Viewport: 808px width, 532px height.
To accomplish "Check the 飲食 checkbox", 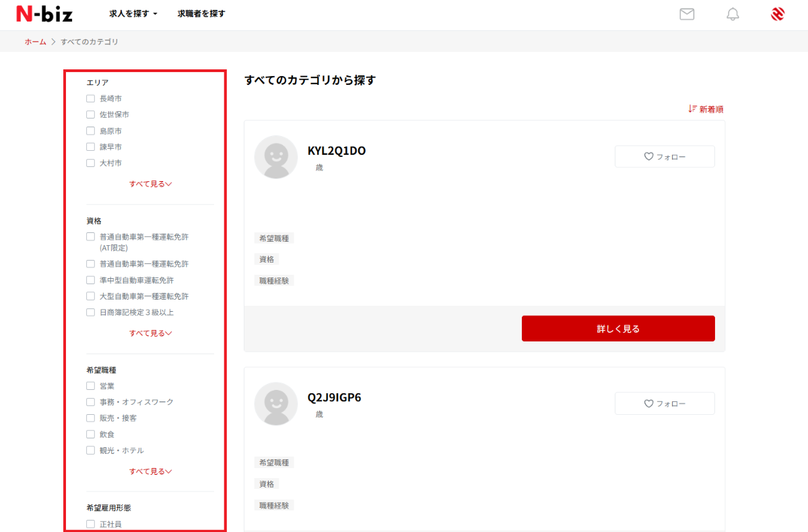I will [x=90, y=434].
